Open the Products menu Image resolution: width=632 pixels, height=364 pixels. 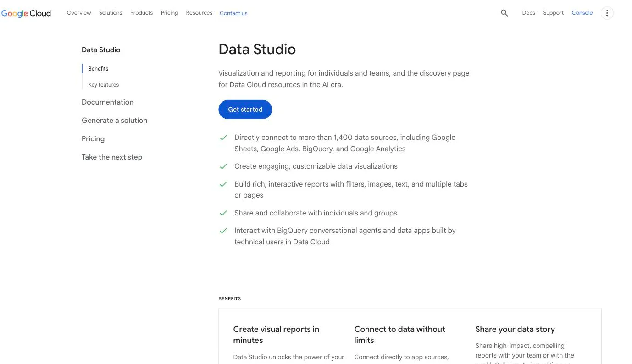pyautogui.click(x=141, y=13)
